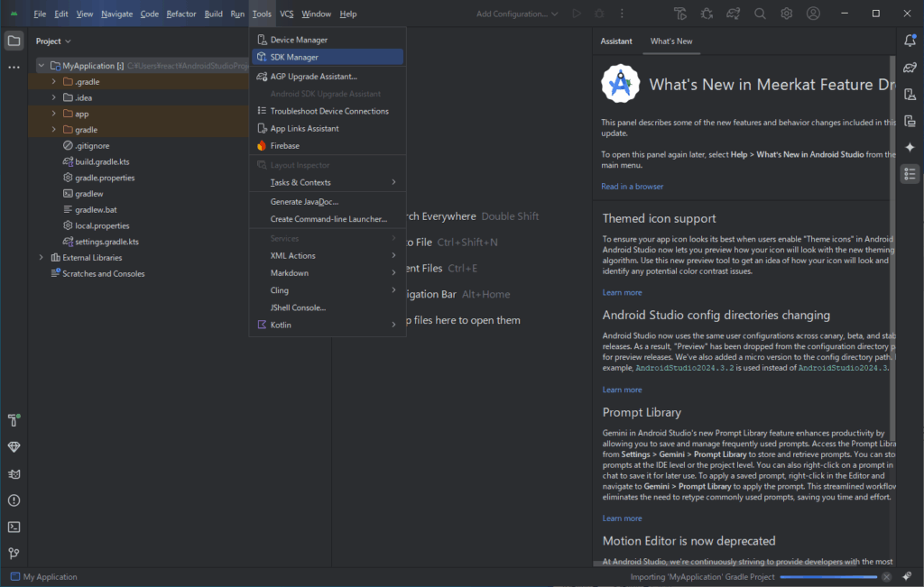Choose AGP Upgrade Assistant menu item
Image resolution: width=924 pixels, height=587 pixels.
pos(328,77)
